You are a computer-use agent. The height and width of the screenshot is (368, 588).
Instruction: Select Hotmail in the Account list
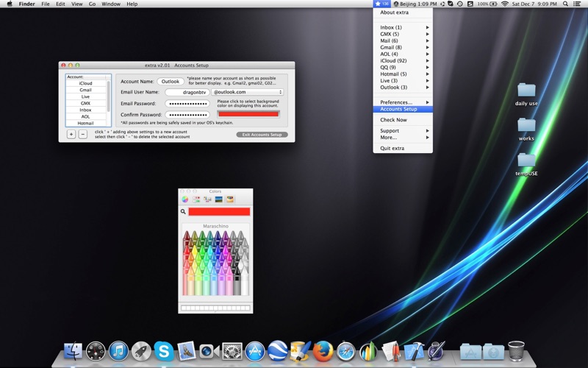click(86, 123)
